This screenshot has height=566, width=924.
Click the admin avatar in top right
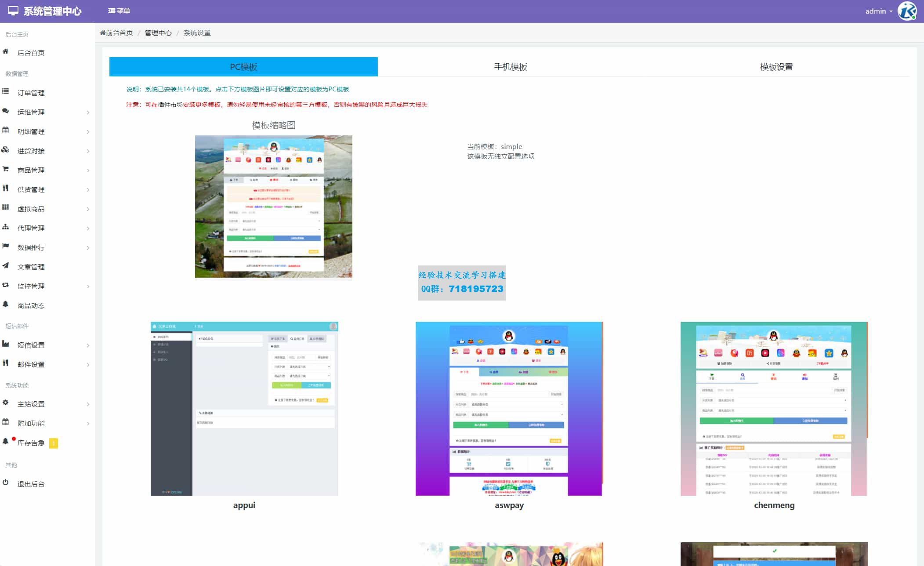[906, 11]
